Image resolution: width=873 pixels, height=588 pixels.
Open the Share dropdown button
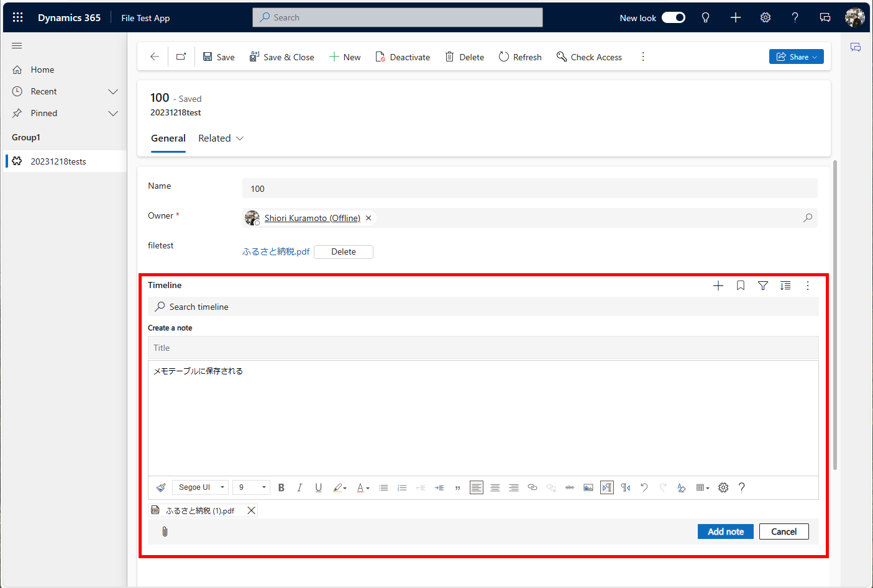pos(797,57)
